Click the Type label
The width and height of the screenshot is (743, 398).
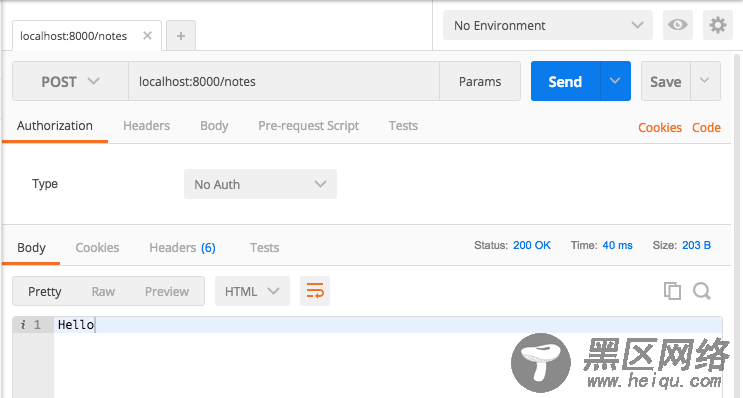(x=45, y=184)
